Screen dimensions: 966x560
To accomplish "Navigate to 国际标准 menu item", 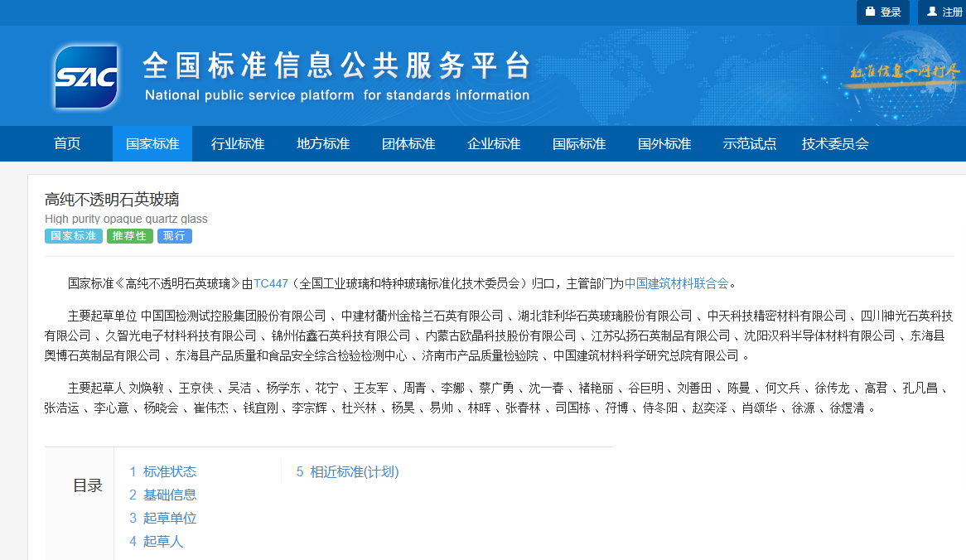I will pyautogui.click(x=579, y=144).
